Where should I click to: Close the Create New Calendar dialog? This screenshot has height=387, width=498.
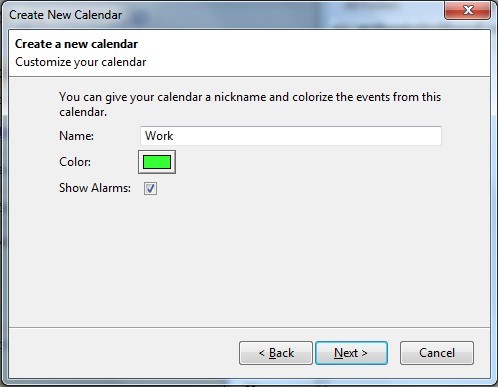coord(467,10)
